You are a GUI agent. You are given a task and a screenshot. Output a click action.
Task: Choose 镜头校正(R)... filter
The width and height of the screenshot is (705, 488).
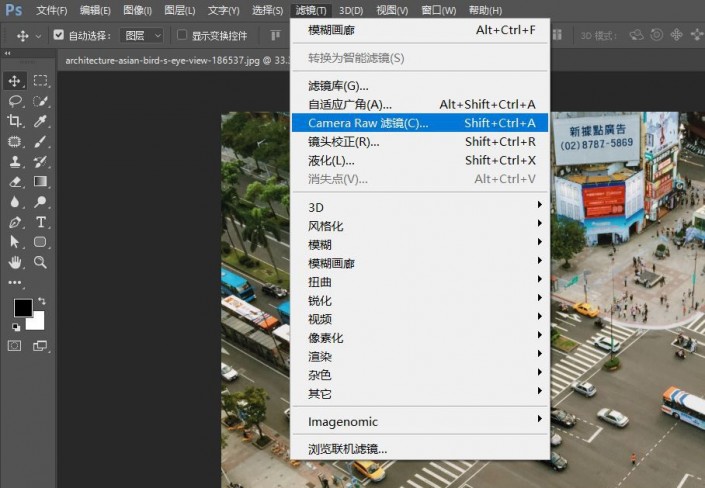[420, 142]
